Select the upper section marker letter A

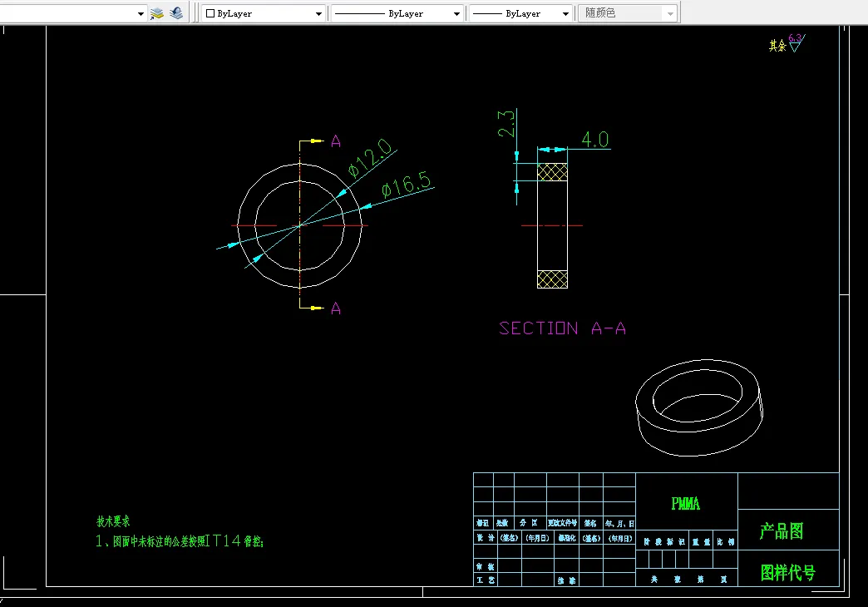click(335, 142)
